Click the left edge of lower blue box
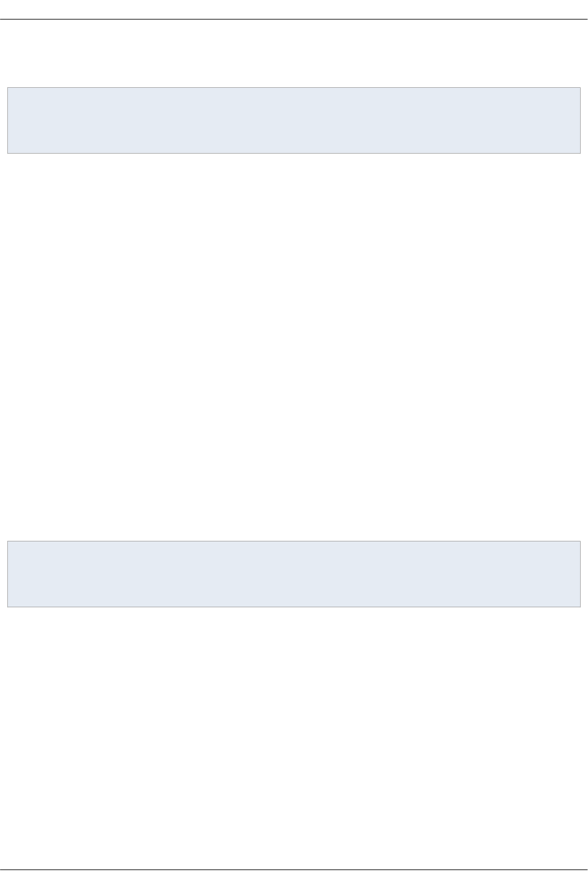The image size is (588, 889). tap(7, 574)
